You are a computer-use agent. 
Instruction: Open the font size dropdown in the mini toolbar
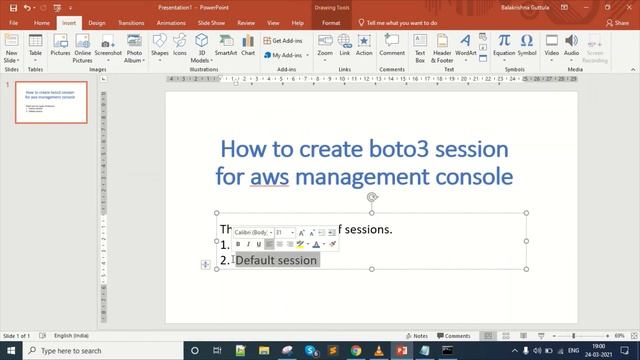click(x=292, y=233)
